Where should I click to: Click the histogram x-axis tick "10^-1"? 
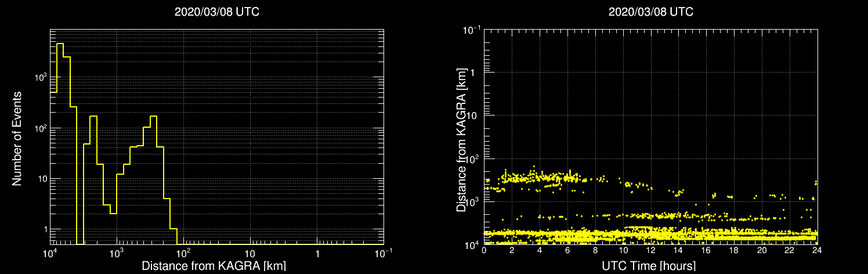(384, 253)
